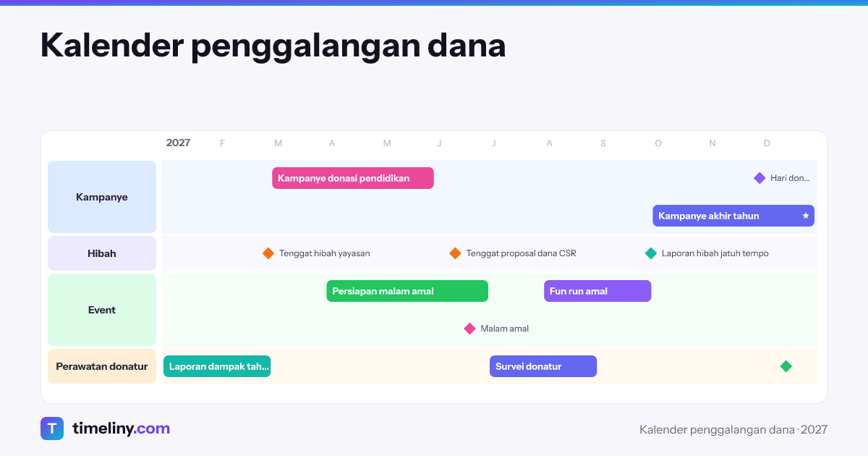Click the Hari don... milestone label
Screen dimensions: 868x456
click(790, 178)
